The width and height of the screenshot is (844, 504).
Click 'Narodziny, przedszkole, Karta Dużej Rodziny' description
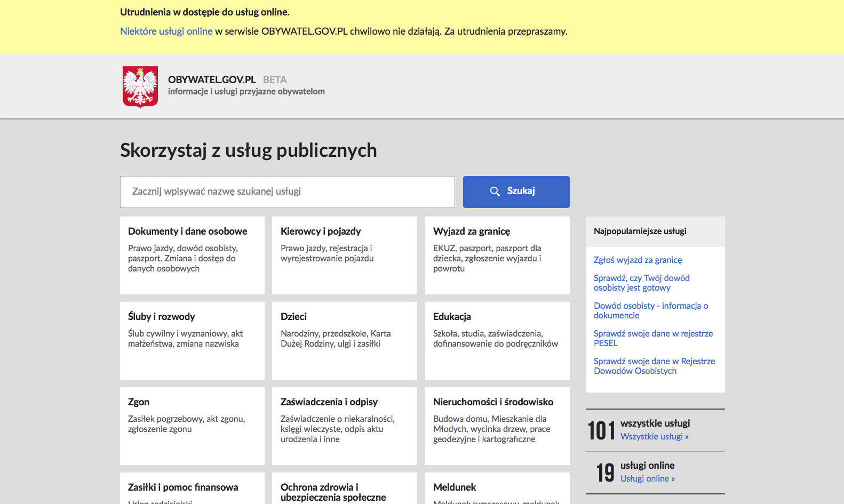336,339
